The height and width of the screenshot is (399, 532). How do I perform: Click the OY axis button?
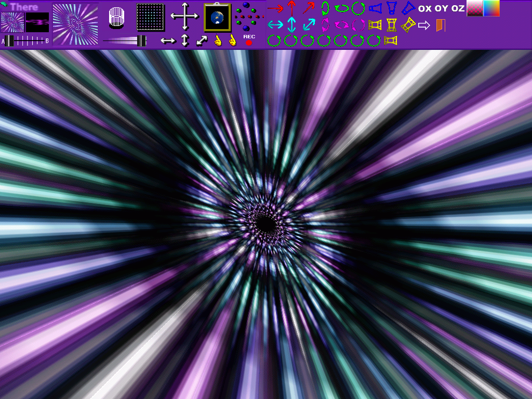click(x=442, y=8)
